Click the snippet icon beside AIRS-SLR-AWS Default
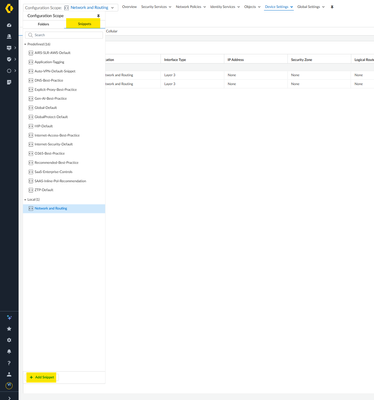 [x=31, y=53]
